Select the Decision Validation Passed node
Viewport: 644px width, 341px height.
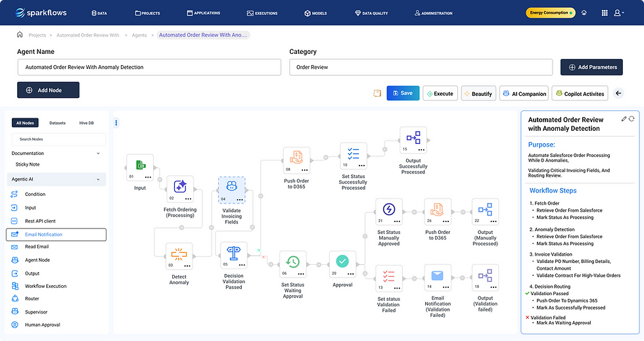click(234, 256)
